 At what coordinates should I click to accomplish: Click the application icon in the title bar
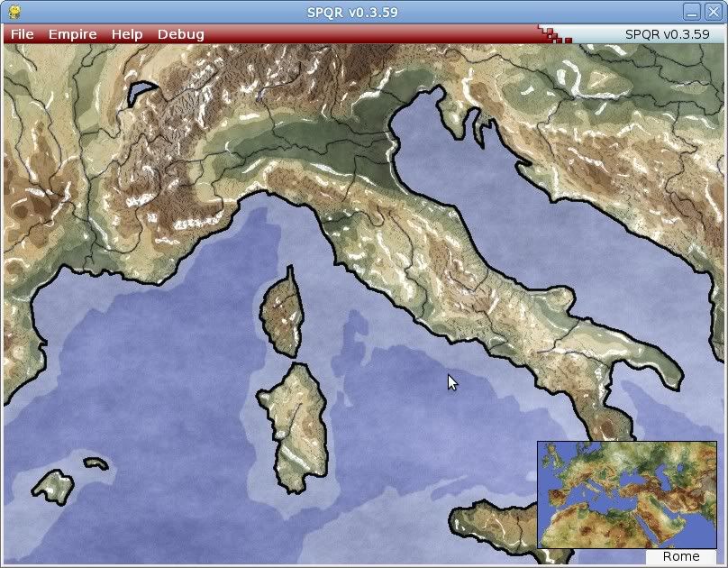click(x=14, y=12)
